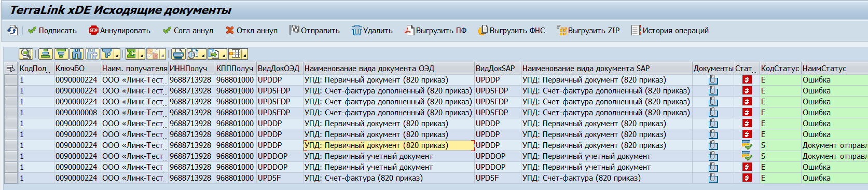Sort rows in ascending order
This screenshot has width=868, height=190.
pos(46,54)
